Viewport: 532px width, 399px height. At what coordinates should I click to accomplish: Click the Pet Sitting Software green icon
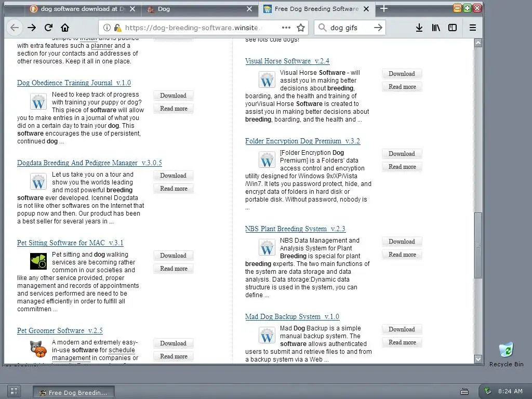click(x=38, y=261)
